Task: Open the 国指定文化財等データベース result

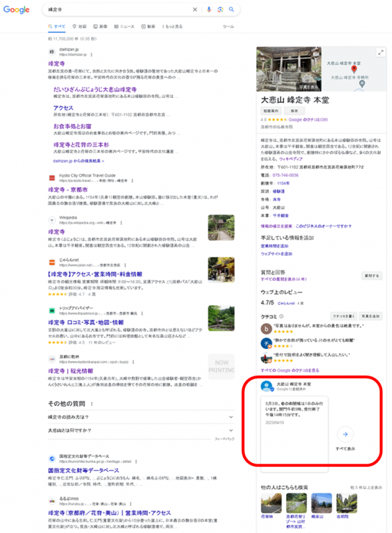Action: (84, 470)
